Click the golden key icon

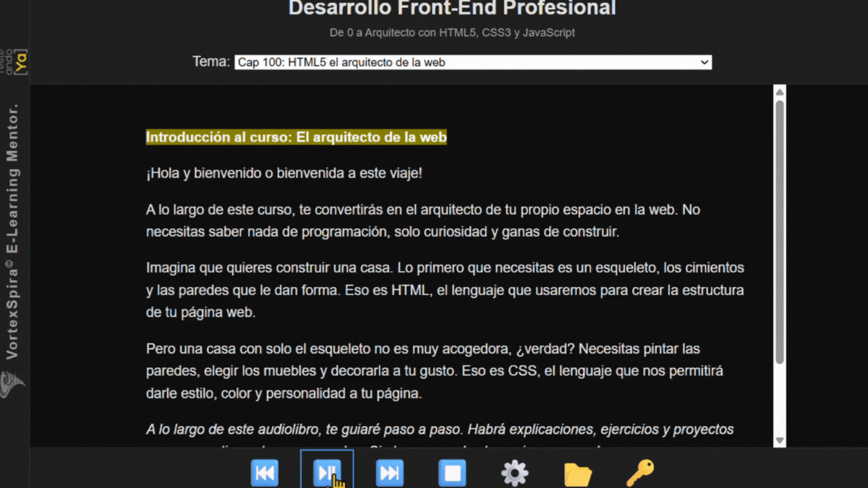(639, 473)
